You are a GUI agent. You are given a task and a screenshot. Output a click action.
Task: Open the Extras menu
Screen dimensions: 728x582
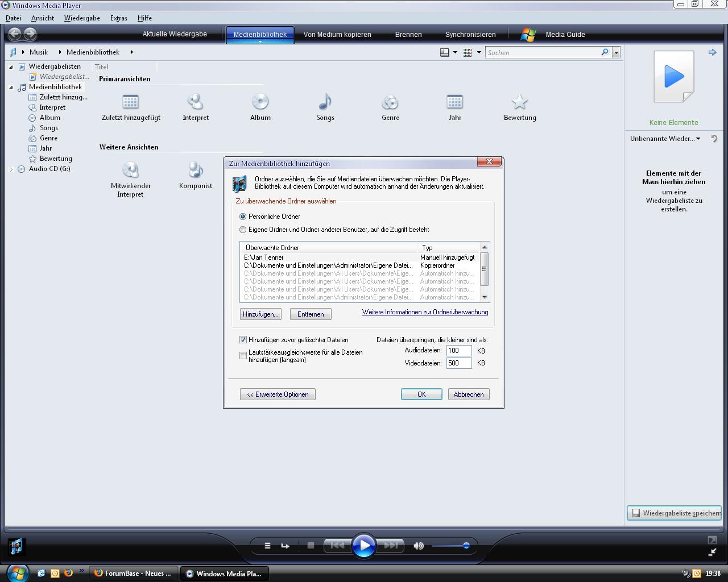pyautogui.click(x=118, y=18)
